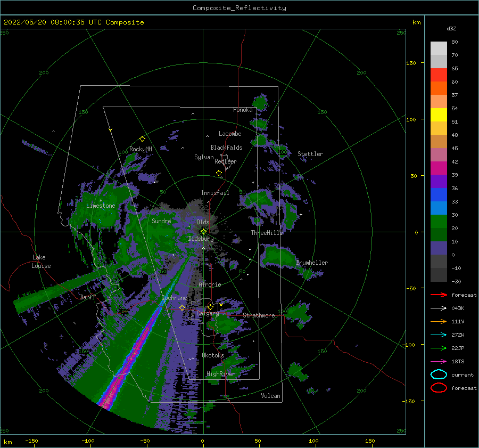
Task: Select the cyan 27ZW arrow icon
Action: [439, 335]
